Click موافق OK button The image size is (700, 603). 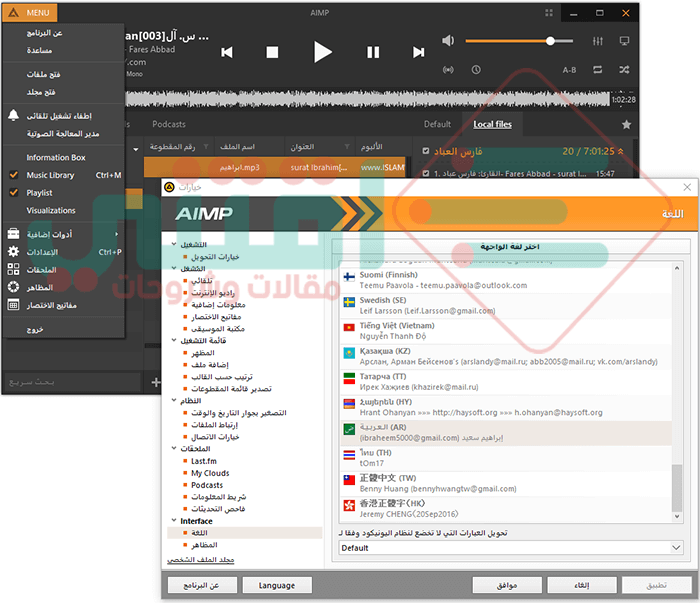tap(507, 585)
